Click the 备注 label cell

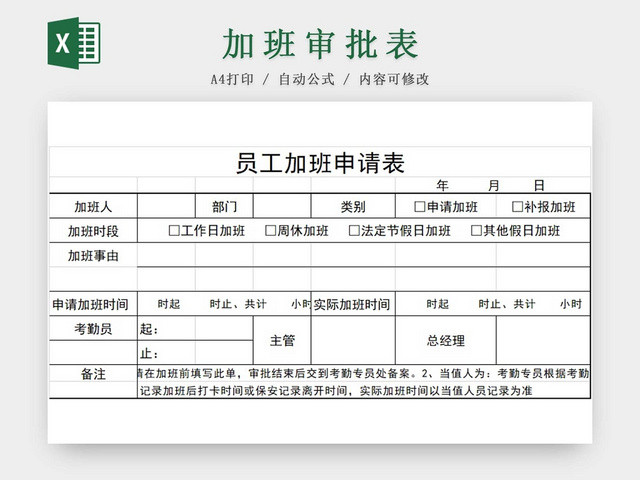93,373
